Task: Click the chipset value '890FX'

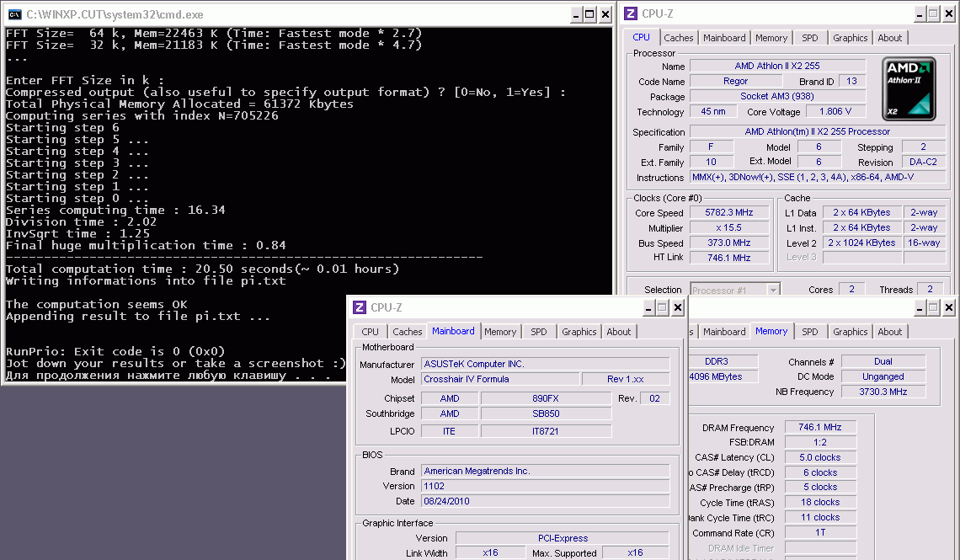Action: (546, 398)
